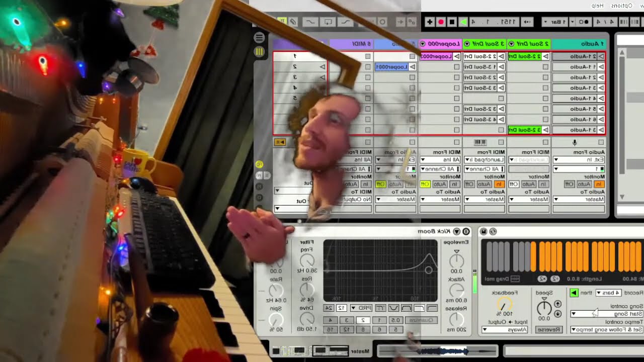Click the Looper halve length ÷2 button
The width and height of the screenshot is (644, 362).
(x=555, y=279)
